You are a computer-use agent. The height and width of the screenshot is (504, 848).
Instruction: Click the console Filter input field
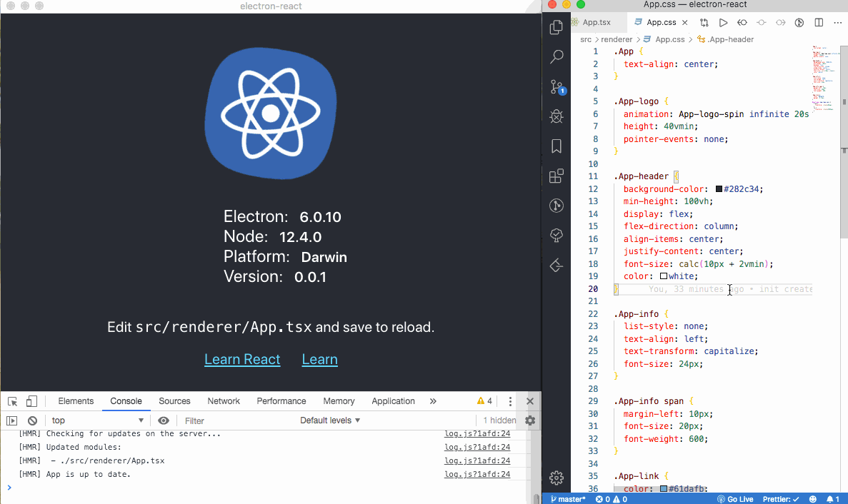(x=238, y=420)
